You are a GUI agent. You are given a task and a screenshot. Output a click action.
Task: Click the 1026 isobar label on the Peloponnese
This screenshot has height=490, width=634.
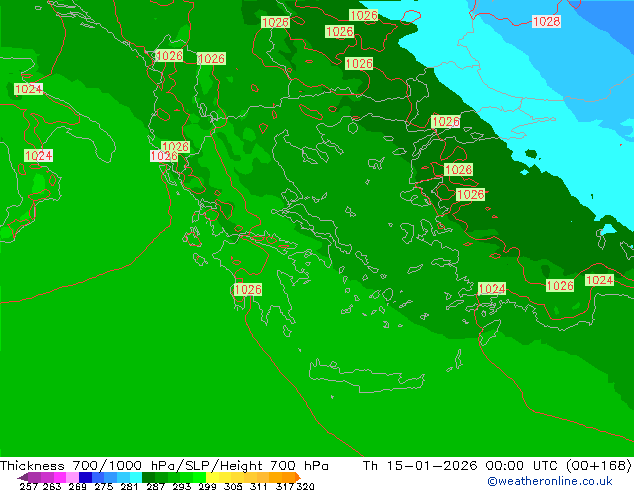click(247, 289)
